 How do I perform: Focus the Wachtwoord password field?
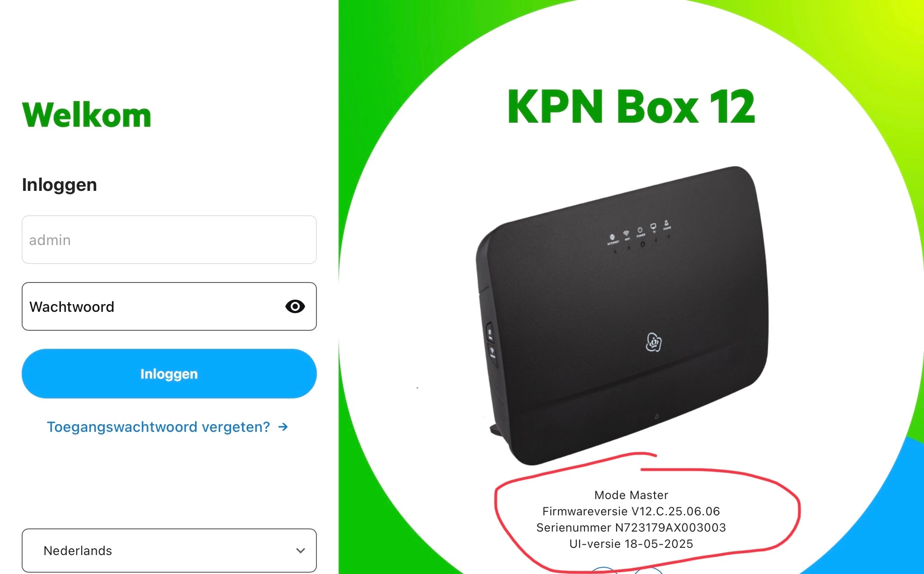coord(169,306)
